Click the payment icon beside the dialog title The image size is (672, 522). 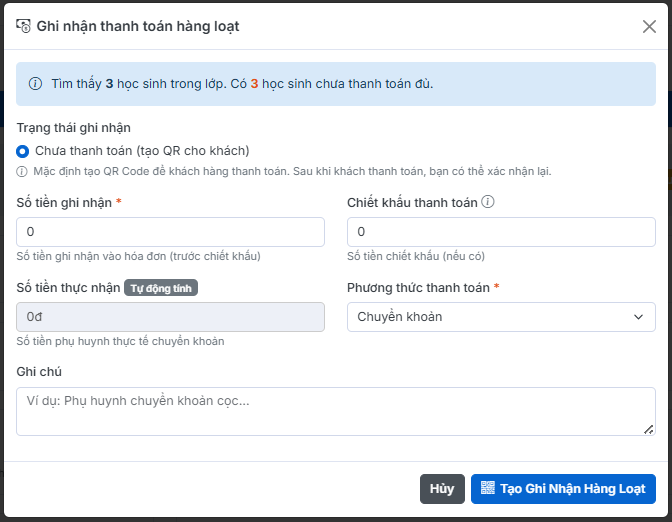[x=24, y=26]
